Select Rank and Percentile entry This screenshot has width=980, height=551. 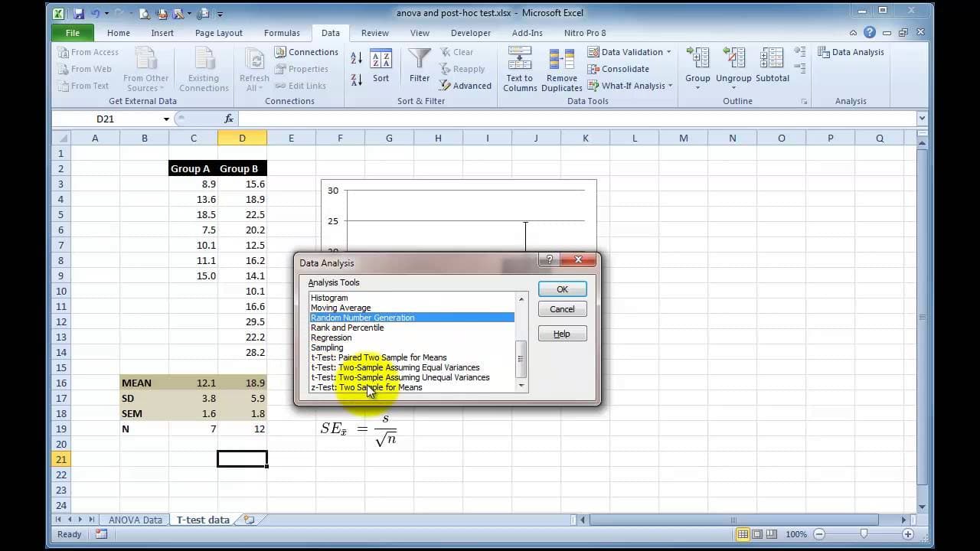(x=412, y=328)
